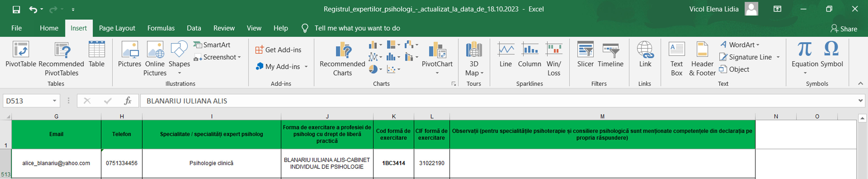Click Get Add-ins

pyautogui.click(x=278, y=50)
